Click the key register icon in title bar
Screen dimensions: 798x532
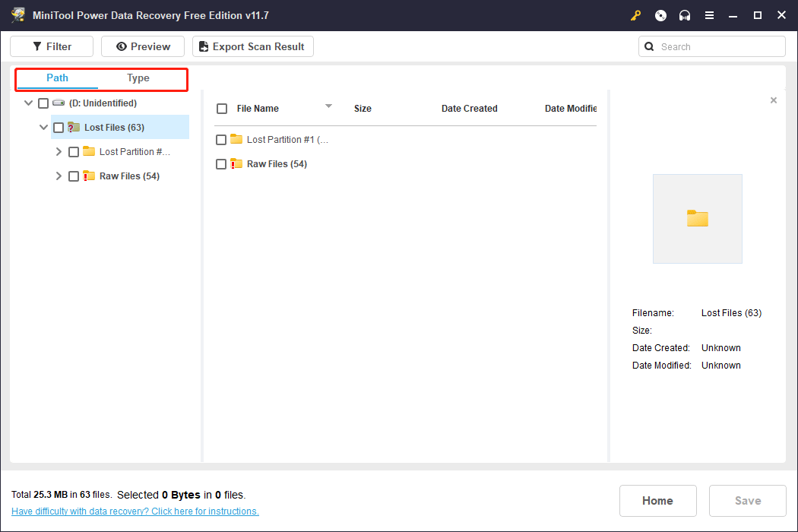click(x=636, y=15)
